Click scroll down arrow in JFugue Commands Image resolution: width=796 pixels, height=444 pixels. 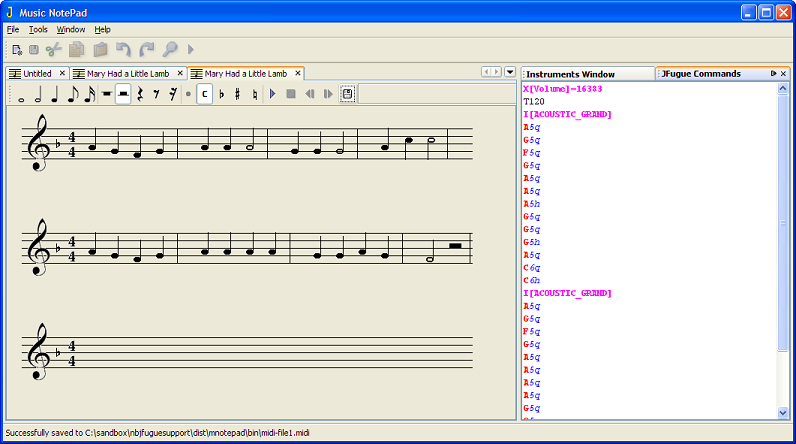click(783, 413)
